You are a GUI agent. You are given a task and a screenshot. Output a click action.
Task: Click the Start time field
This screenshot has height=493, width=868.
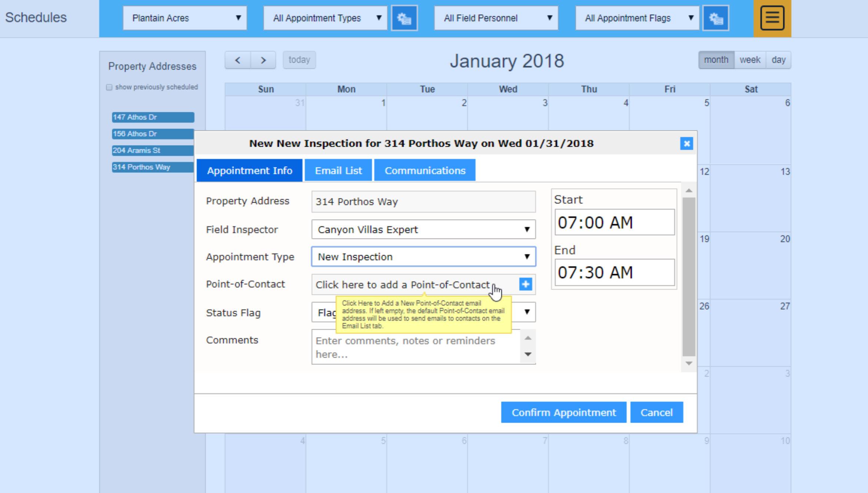[x=614, y=222]
